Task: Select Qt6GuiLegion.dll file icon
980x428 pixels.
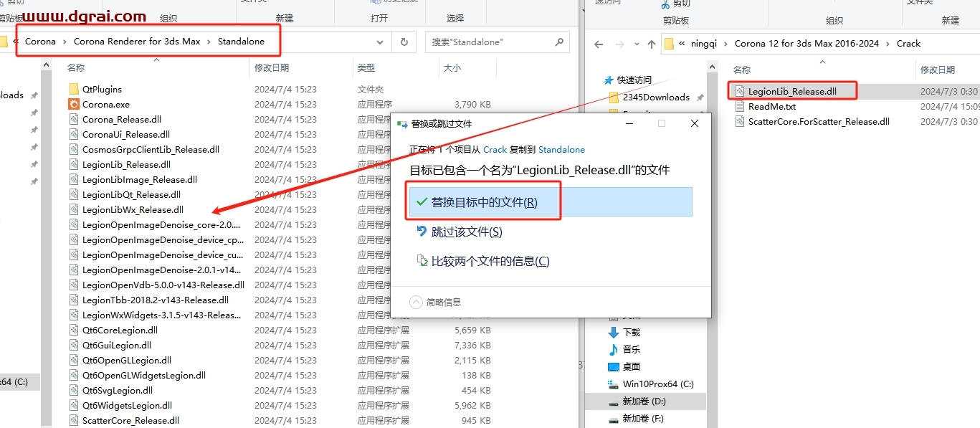Action: (74, 346)
